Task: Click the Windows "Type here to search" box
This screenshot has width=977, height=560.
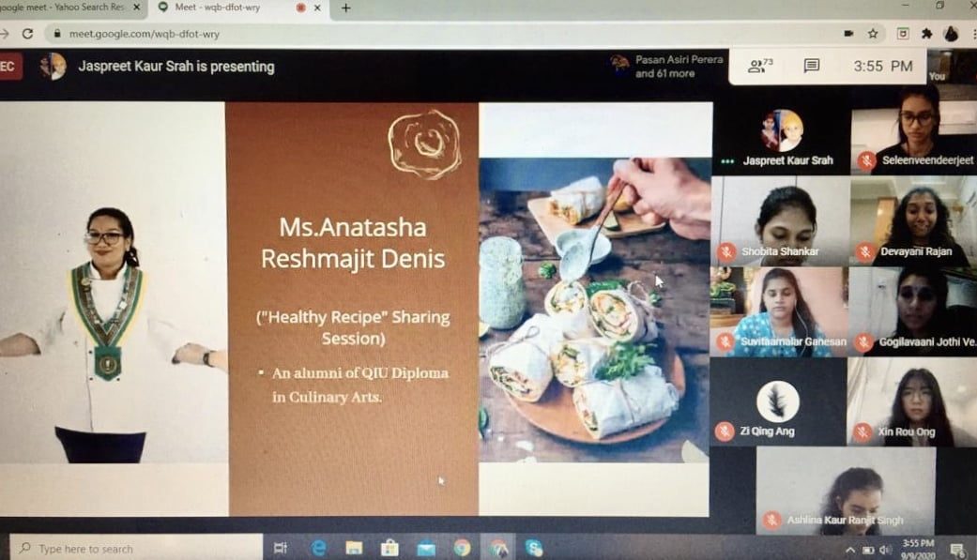Action: tap(141, 548)
